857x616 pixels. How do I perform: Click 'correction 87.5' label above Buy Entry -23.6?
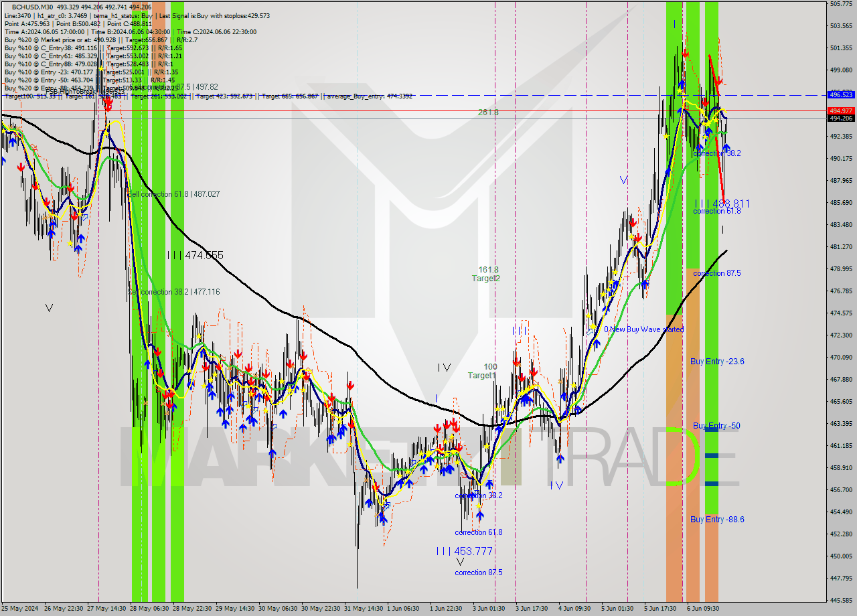(x=717, y=273)
